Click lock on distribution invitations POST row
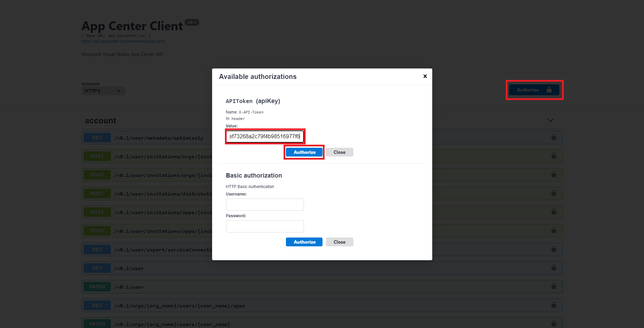 [x=554, y=193]
